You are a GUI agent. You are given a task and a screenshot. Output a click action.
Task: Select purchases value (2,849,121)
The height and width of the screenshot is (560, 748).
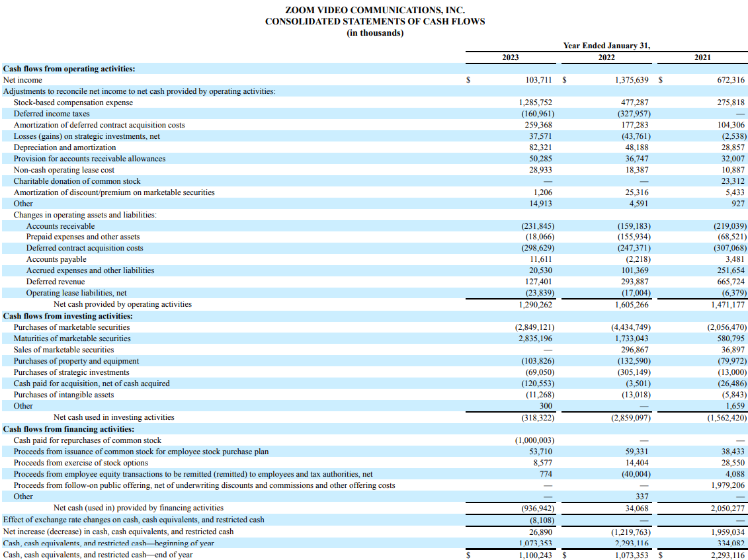pyautogui.click(x=535, y=327)
